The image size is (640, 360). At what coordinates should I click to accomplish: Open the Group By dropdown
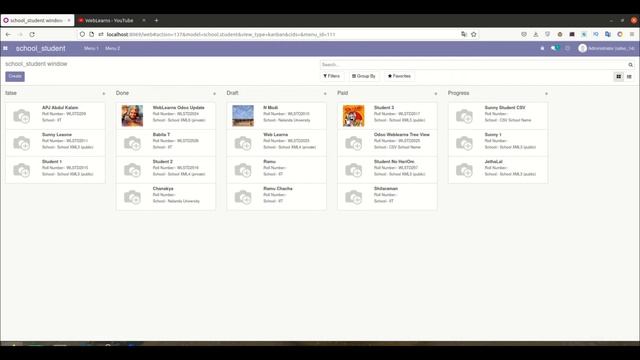(x=364, y=76)
